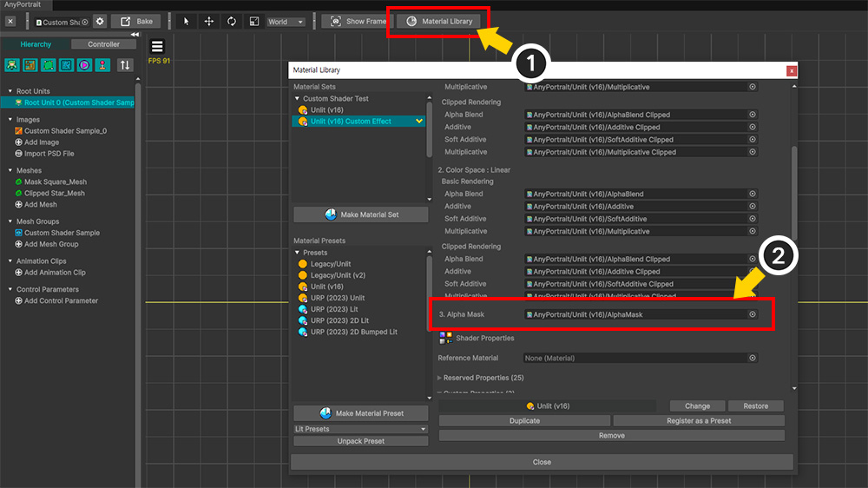
Task: Select the Meshes filter icon in Hierarchy
Action: (48, 65)
